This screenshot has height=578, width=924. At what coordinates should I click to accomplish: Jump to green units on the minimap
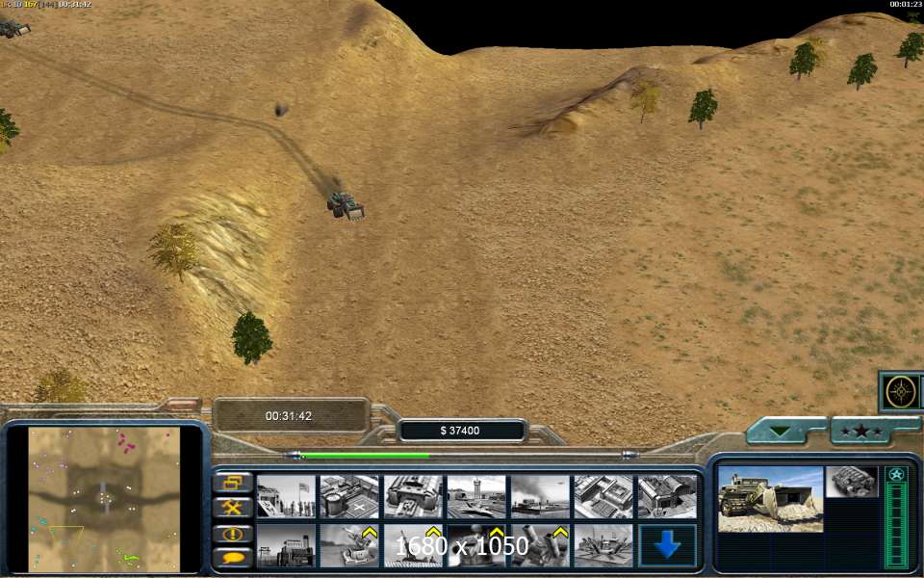(127, 557)
